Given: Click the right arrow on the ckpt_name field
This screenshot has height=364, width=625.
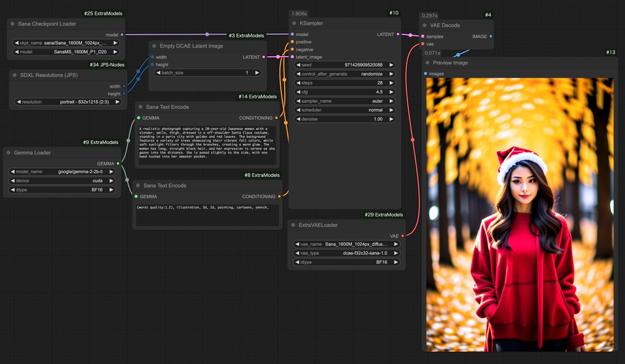Looking at the screenshot, I should pyautogui.click(x=115, y=43).
